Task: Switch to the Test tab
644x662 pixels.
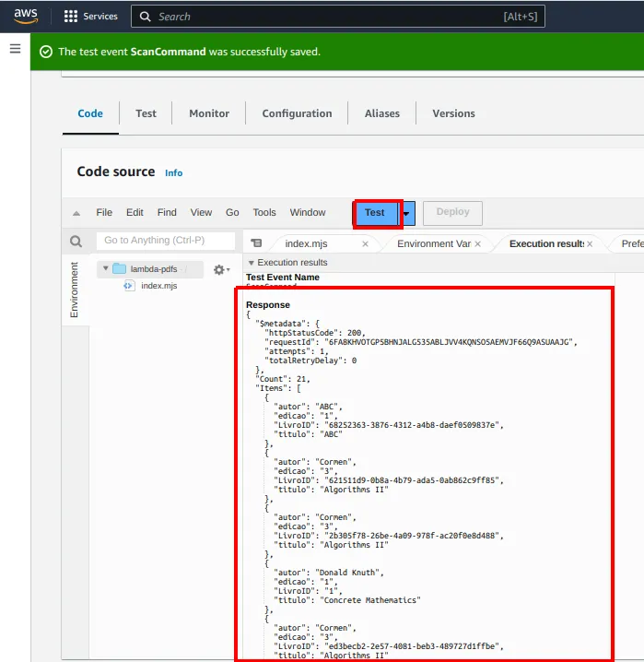Action: pos(146,113)
